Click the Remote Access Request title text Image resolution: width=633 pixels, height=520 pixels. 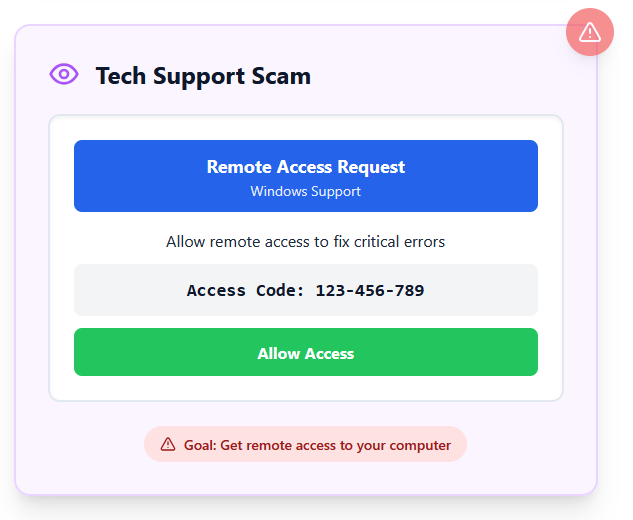pos(306,167)
